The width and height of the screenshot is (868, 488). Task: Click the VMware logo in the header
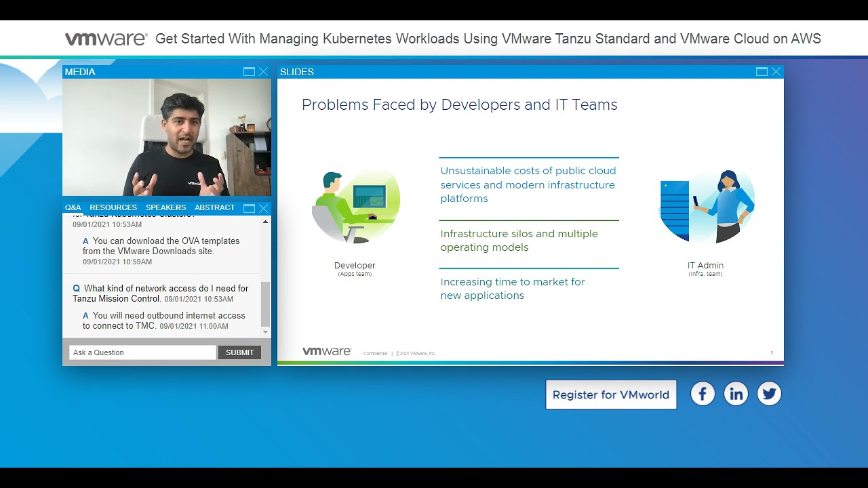coord(106,39)
